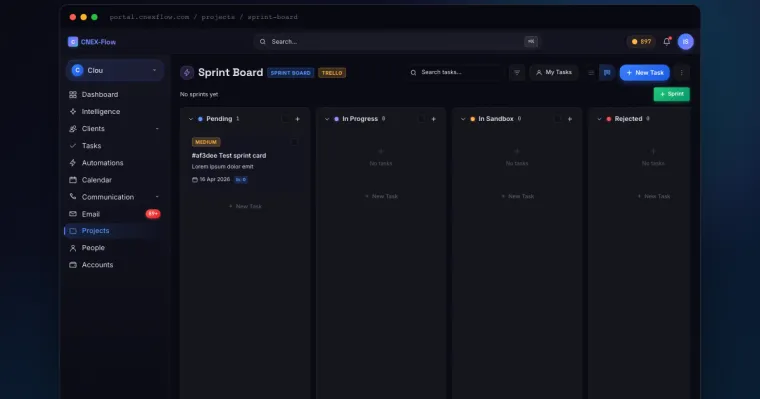Click 'Lorem ipsum dolor emit' description
Viewport: 760px width, 399px height.
tap(222, 167)
